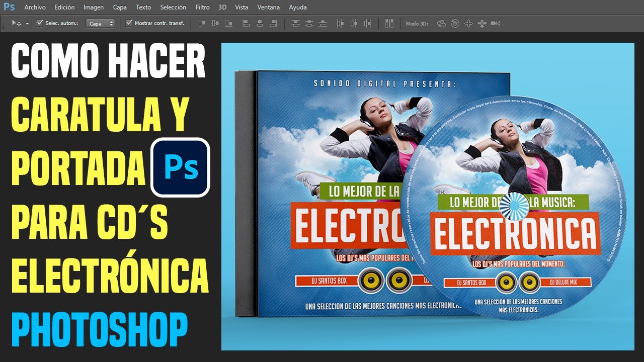Open the Ayuda menu

[298, 8]
